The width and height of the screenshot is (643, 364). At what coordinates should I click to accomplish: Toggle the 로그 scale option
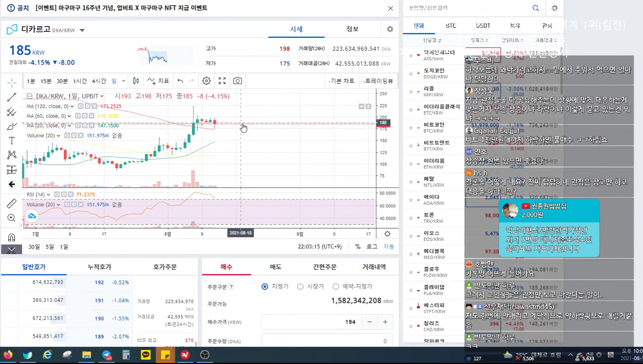pyautogui.click(x=372, y=247)
